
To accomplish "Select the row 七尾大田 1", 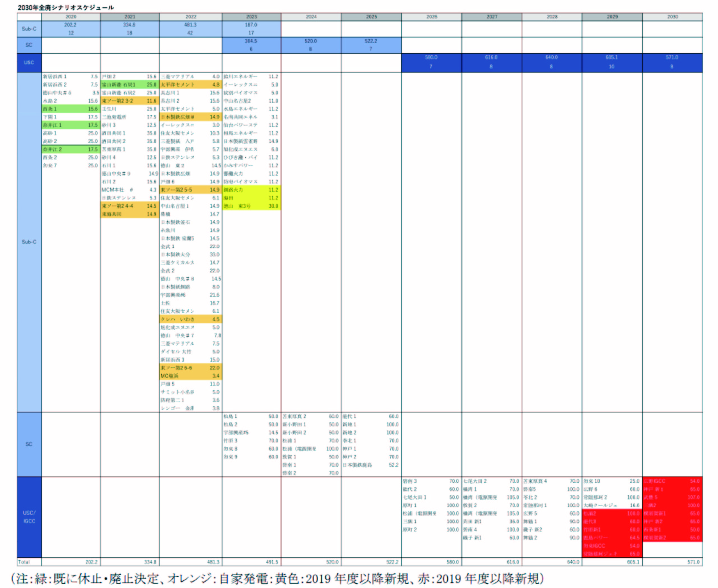I will (431, 497).
